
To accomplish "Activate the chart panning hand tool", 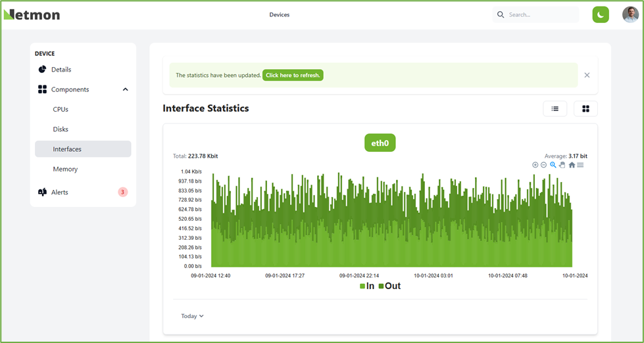I will (562, 165).
